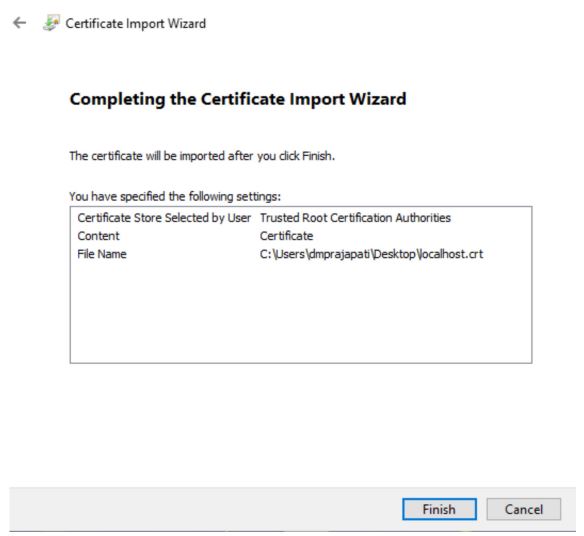Click the Completing the Certificate Import Wizard heading

[238, 99]
